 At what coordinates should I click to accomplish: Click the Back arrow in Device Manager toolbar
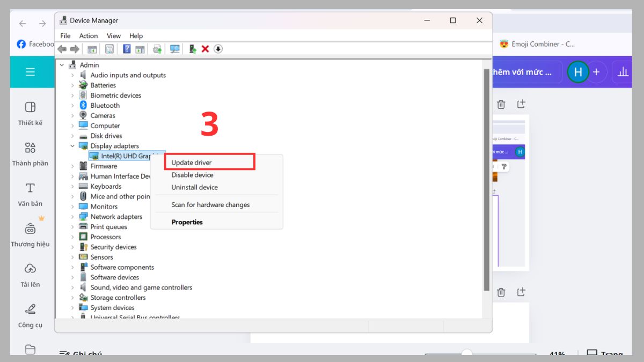click(62, 49)
